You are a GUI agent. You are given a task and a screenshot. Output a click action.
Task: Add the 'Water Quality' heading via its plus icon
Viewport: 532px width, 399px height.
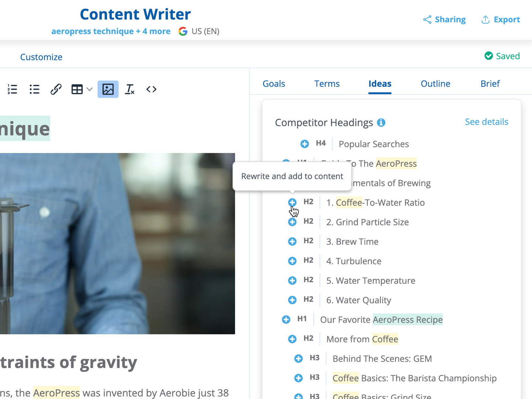(292, 300)
